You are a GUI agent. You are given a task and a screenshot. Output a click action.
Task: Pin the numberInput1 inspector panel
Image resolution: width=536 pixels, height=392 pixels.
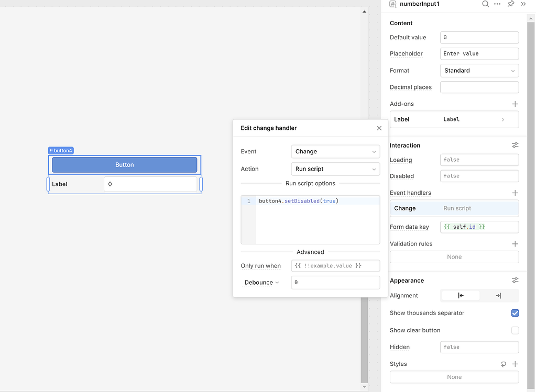pos(510,4)
